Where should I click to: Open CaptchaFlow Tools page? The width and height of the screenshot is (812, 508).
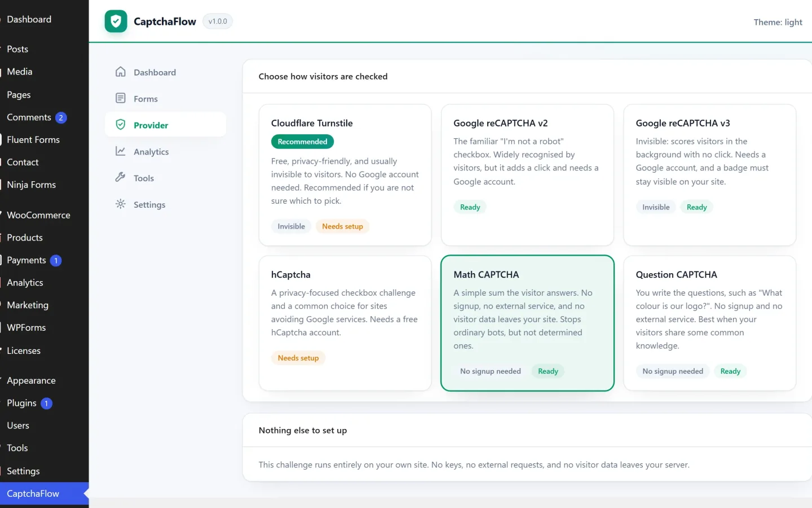(165, 178)
